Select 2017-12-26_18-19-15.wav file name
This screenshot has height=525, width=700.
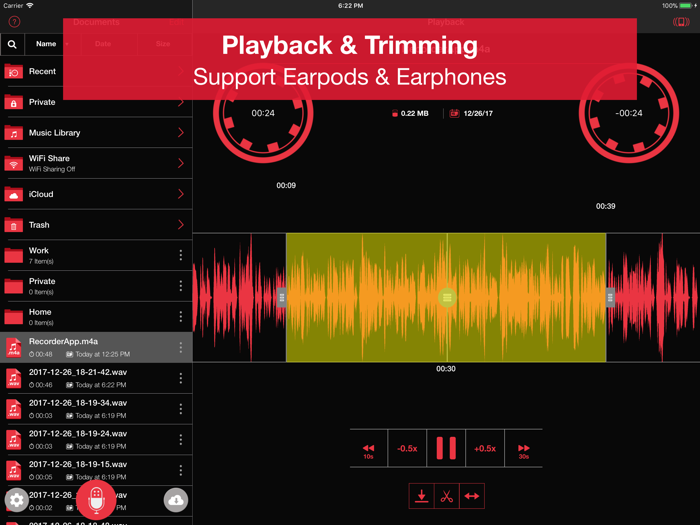[78, 465]
